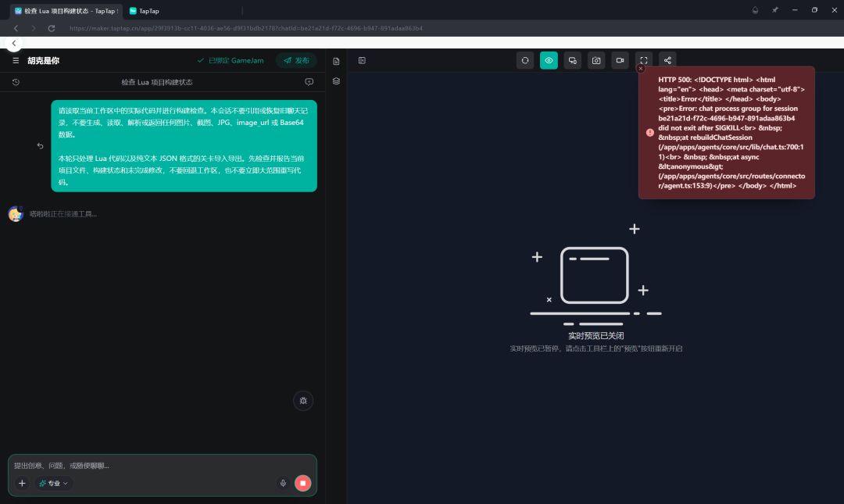Image resolution: width=844 pixels, height=504 pixels.
Task: Toggle the live preview eye button
Action: pos(549,61)
